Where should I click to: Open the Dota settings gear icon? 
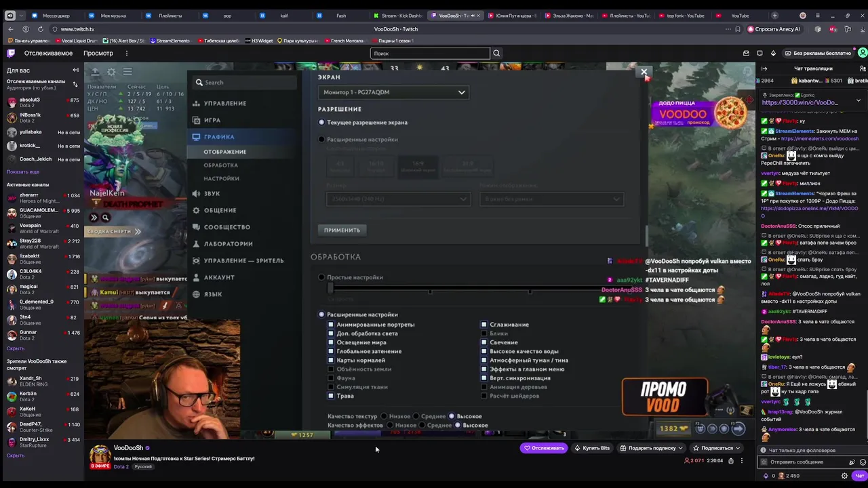coord(111,72)
